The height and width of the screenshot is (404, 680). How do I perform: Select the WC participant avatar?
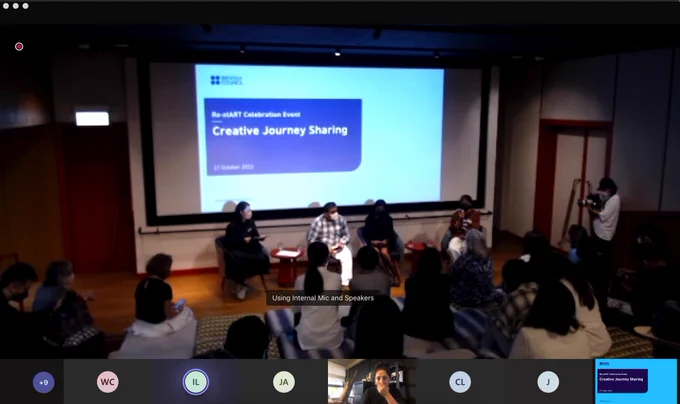108,382
